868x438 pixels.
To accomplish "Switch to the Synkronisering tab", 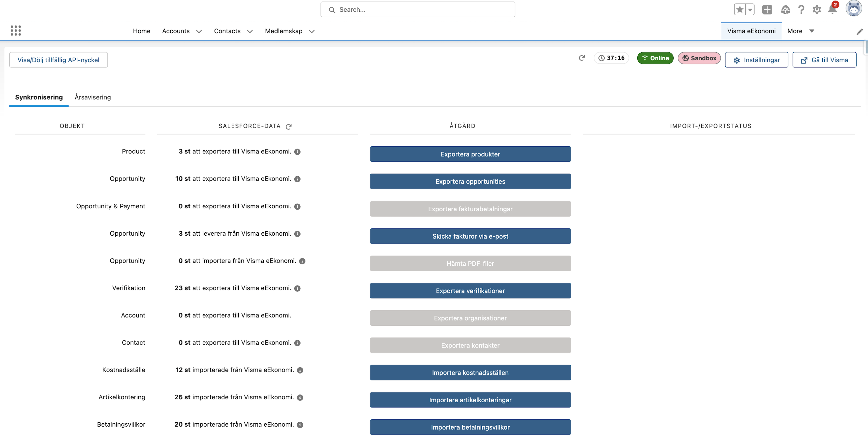I will [39, 97].
